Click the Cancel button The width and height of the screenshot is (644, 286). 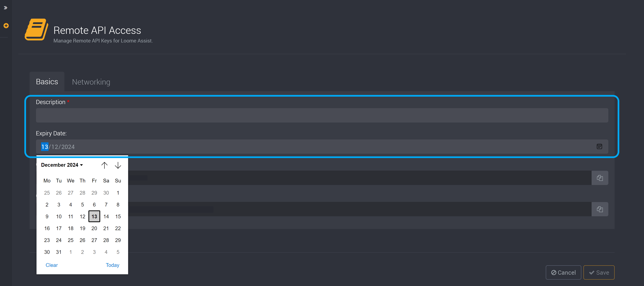coord(564,272)
